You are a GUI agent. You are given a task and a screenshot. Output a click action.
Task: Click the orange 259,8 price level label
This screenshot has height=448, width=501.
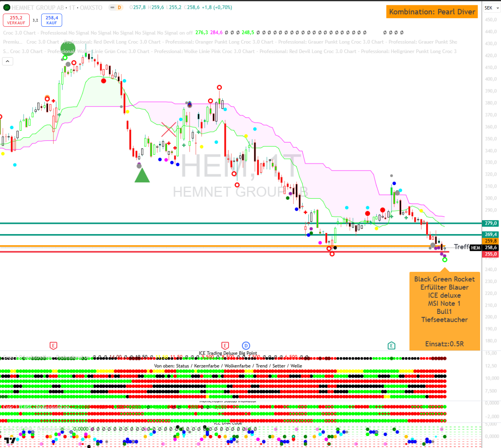(491, 241)
